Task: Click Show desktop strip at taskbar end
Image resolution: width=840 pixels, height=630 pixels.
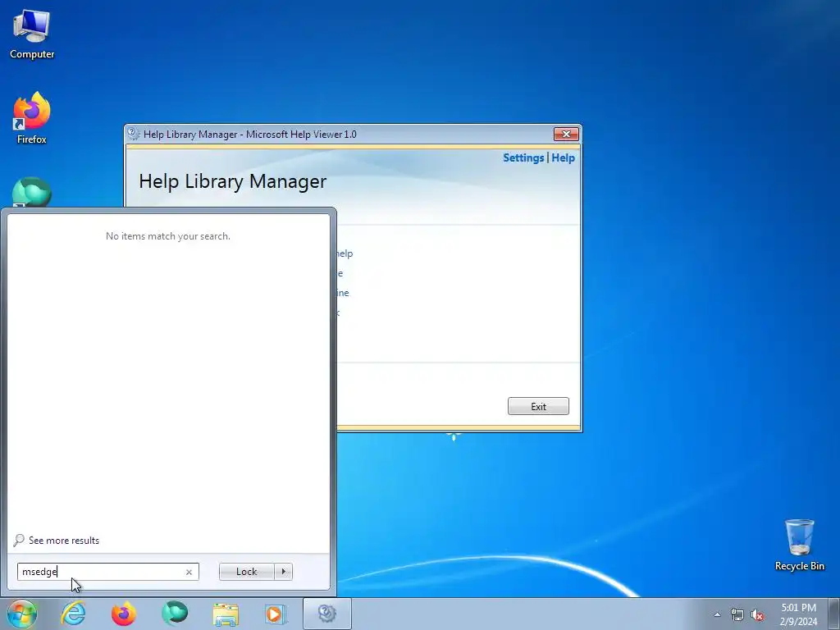Action: click(833, 614)
